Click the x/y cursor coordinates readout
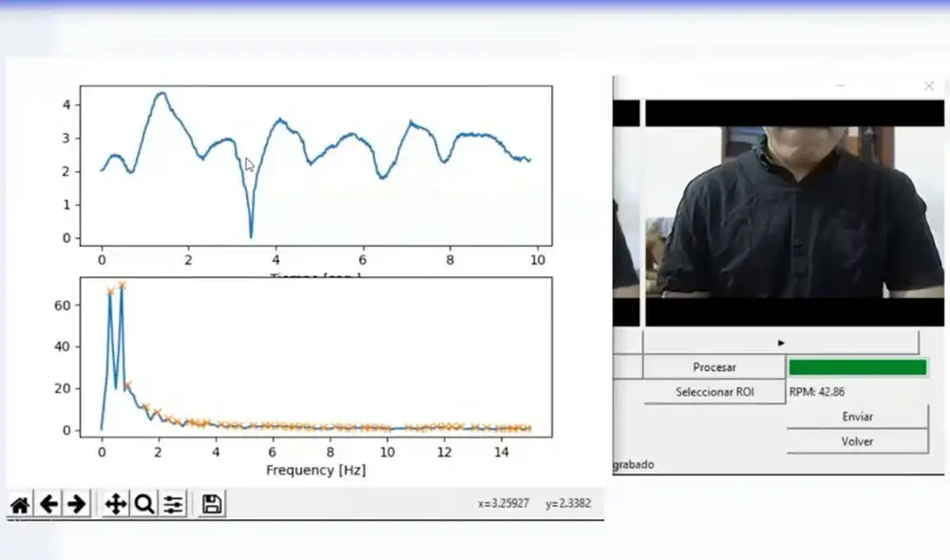This screenshot has width=950, height=560. pyautogui.click(x=534, y=504)
